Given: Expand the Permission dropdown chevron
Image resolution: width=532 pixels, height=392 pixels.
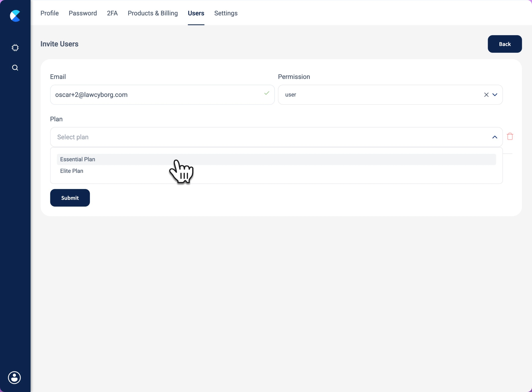Looking at the screenshot, I should 495,95.
